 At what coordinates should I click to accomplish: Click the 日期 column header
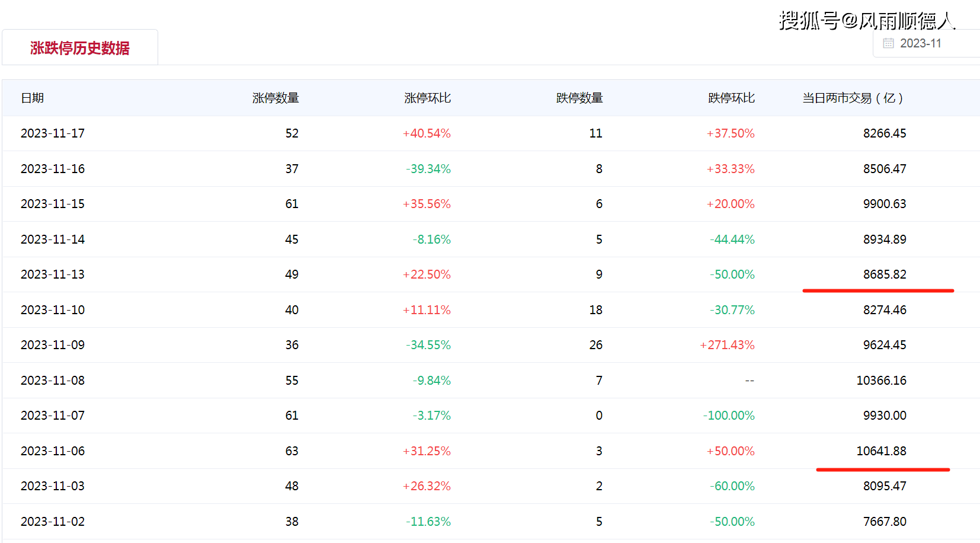click(x=33, y=98)
